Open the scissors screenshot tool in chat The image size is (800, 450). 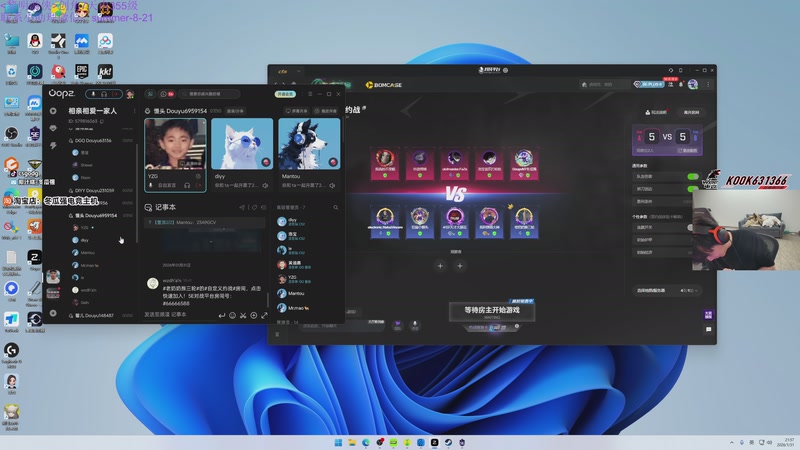tap(243, 315)
